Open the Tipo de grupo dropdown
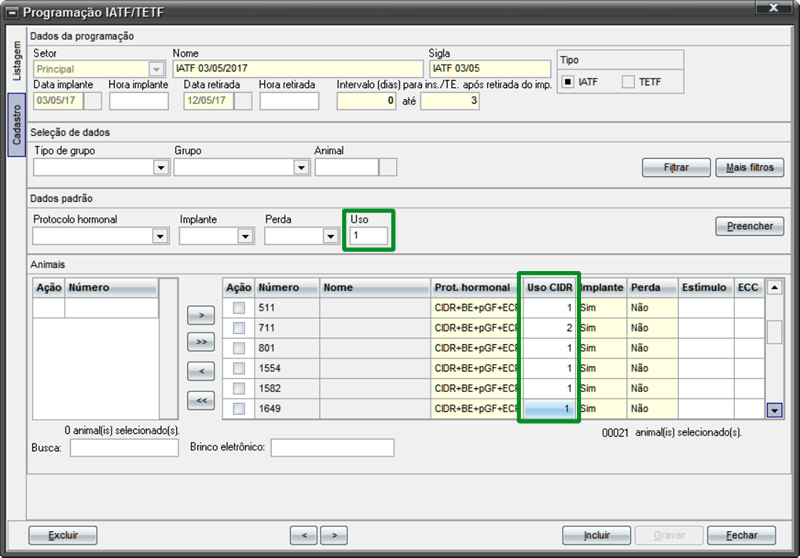This screenshot has height=558, width=800. (x=161, y=167)
